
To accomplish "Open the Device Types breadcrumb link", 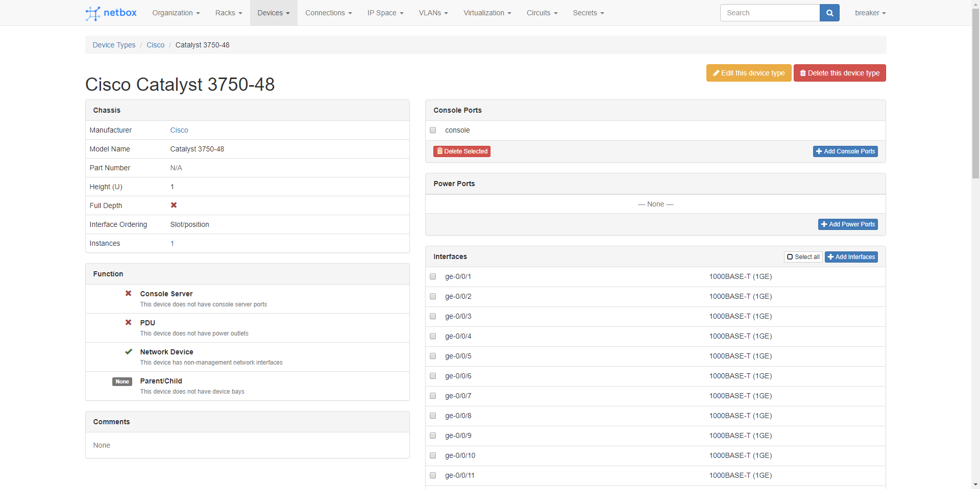I will point(113,45).
